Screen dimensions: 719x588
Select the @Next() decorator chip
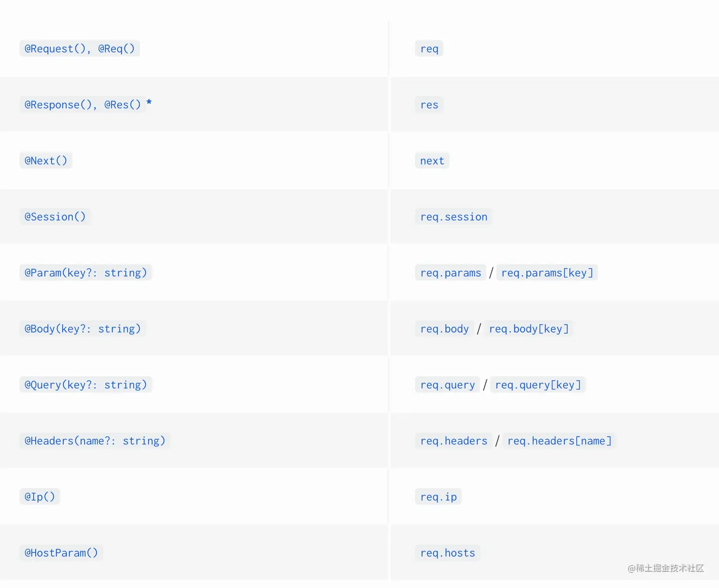[46, 161]
